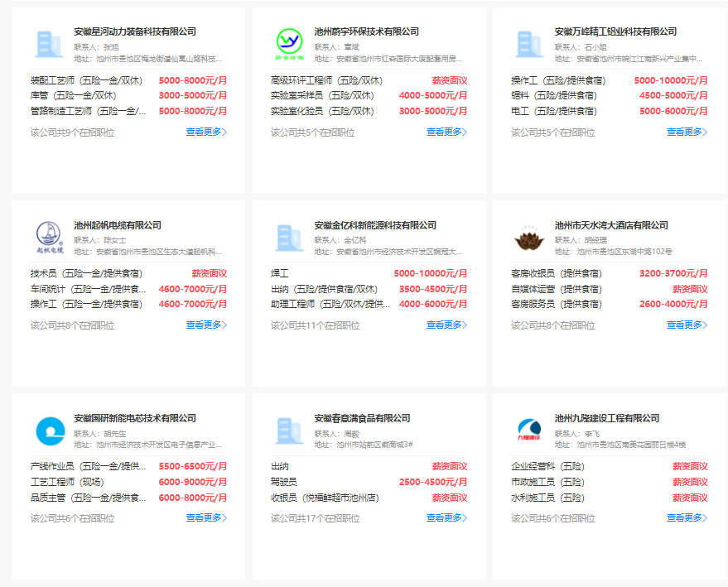Open the 自媒体运营 job posting

(557, 289)
